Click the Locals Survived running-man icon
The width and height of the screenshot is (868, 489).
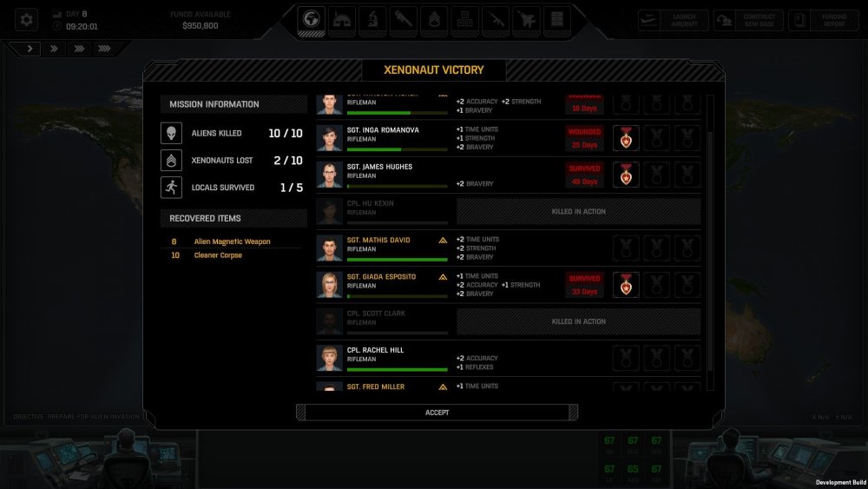(x=171, y=188)
